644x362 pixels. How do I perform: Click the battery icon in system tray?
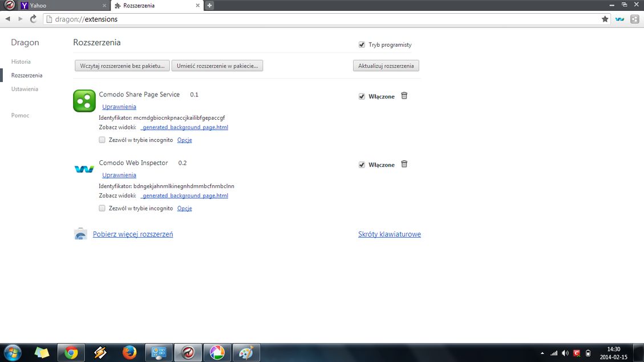588,353
